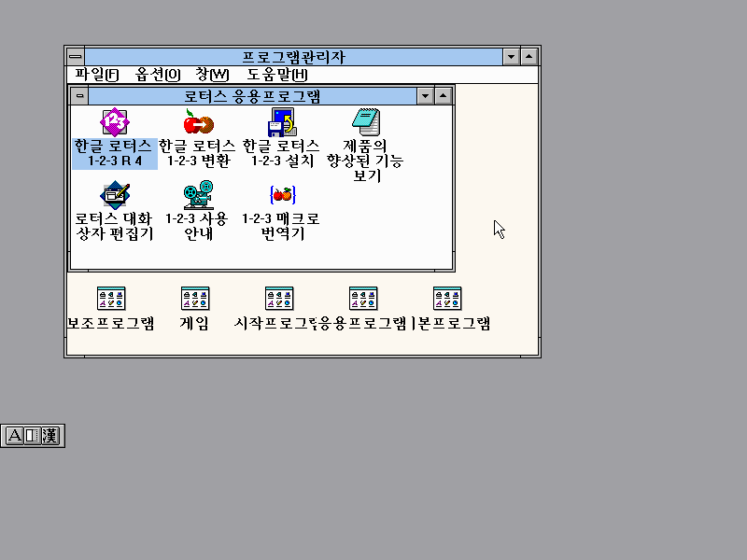Viewport: 747px width, 560px height.
Task: Select the 기본프로그램 group icon
Action: tap(447, 299)
